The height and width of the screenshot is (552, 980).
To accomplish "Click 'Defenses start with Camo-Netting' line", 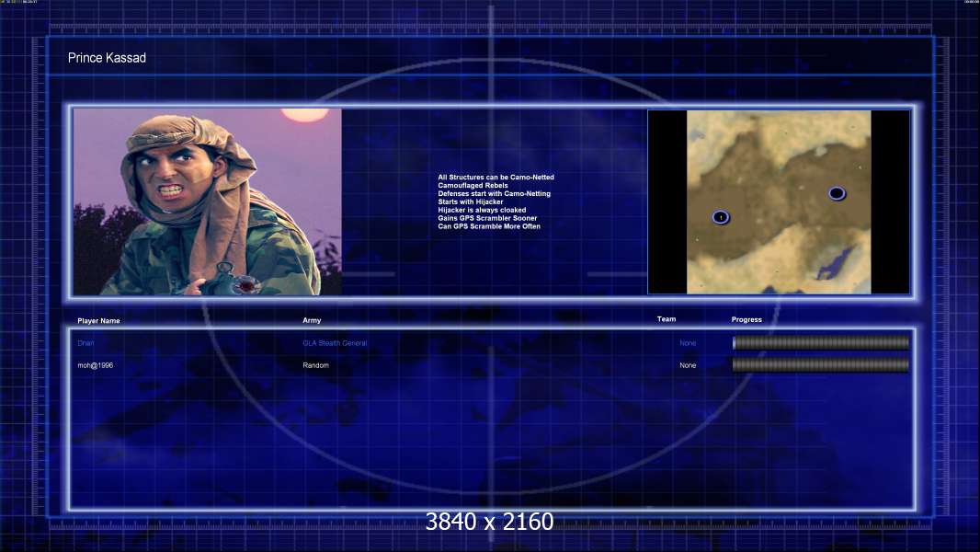I will [x=494, y=193].
